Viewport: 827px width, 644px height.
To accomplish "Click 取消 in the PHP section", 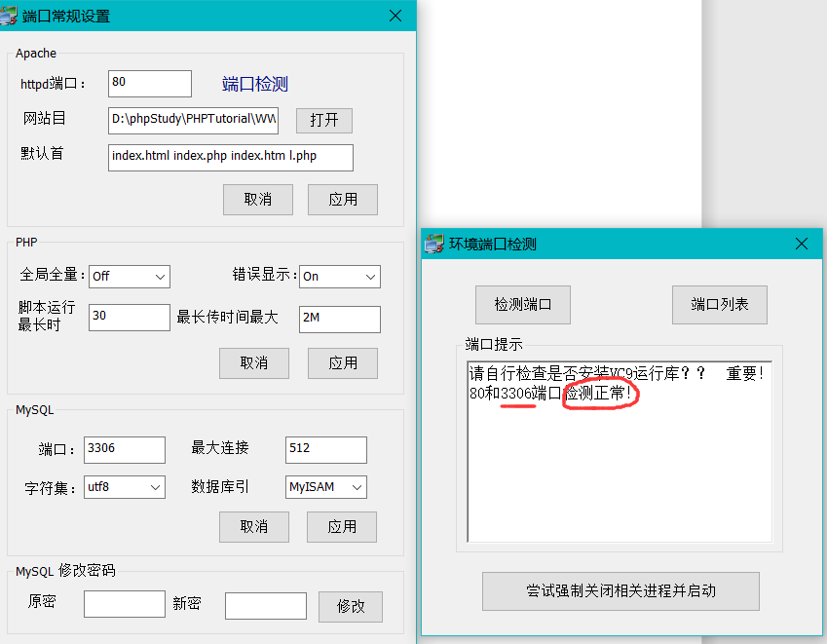I will [254, 363].
